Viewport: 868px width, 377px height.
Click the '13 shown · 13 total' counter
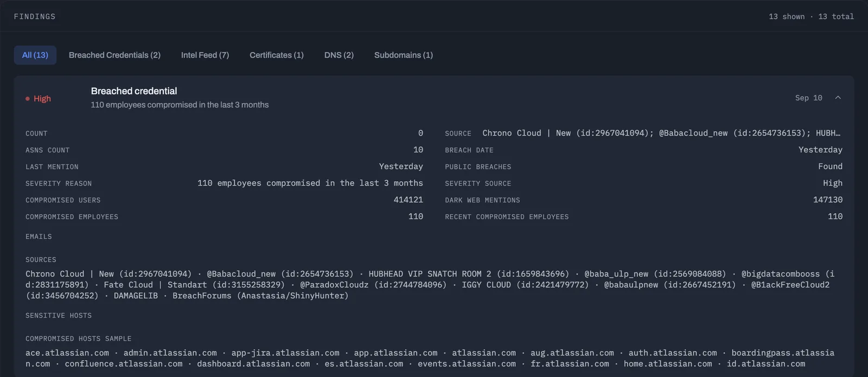[811, 17]
